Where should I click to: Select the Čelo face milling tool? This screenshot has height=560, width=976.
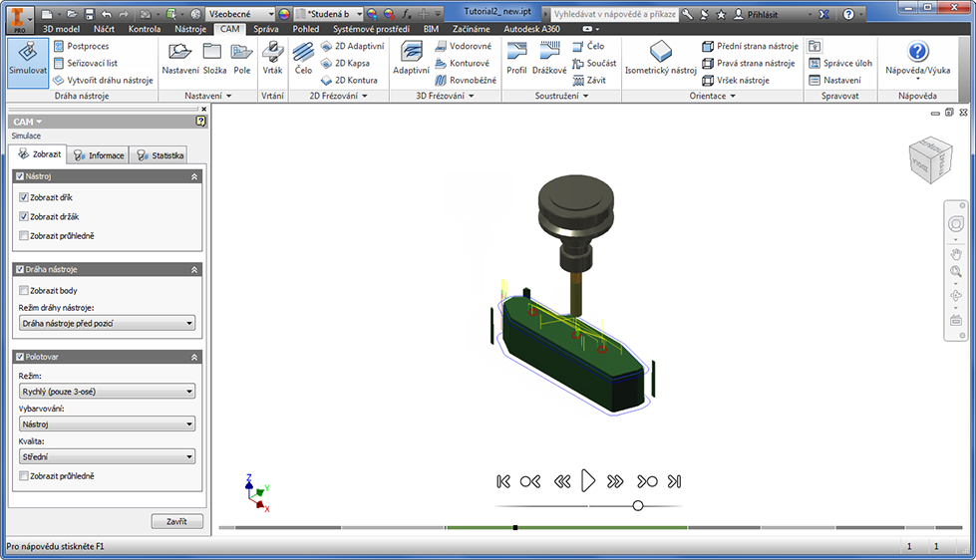click(x=304, y=59)
